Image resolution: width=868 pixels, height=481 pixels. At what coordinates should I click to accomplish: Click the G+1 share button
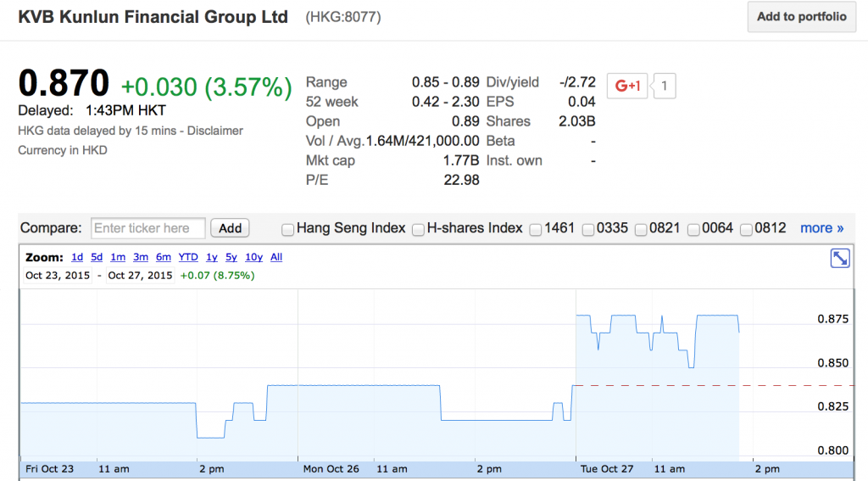(627, 86)
